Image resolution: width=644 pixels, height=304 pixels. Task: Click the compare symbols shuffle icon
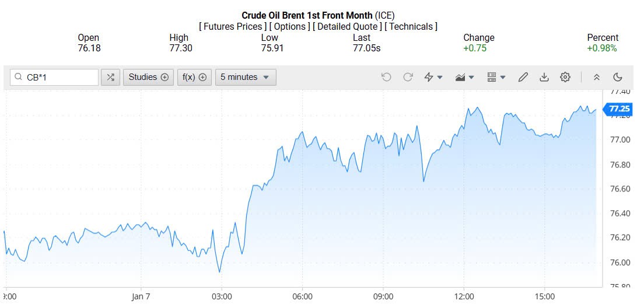111,77
